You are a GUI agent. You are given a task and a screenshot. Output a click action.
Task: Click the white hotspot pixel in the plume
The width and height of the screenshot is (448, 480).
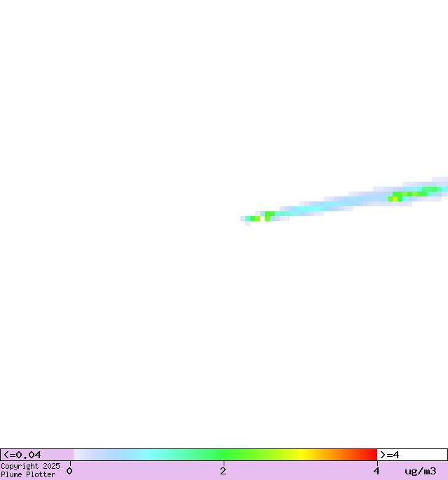[x=262, y=218]
